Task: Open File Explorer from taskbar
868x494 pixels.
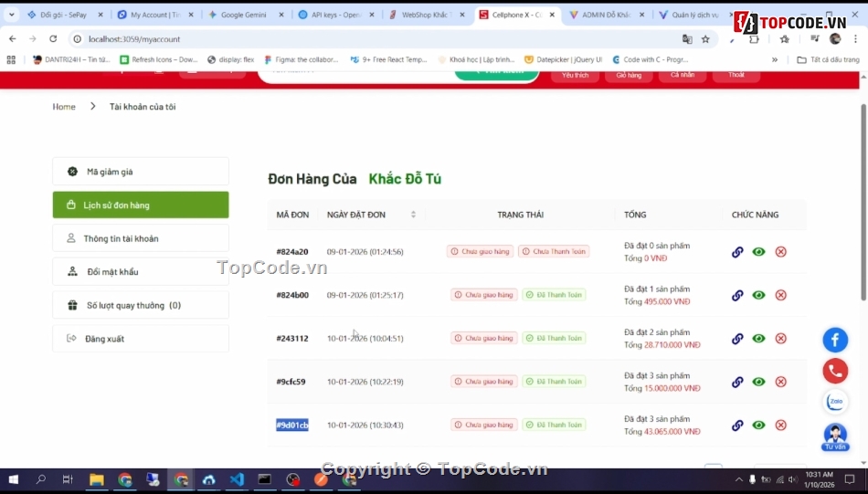Action: pos(97,479)
